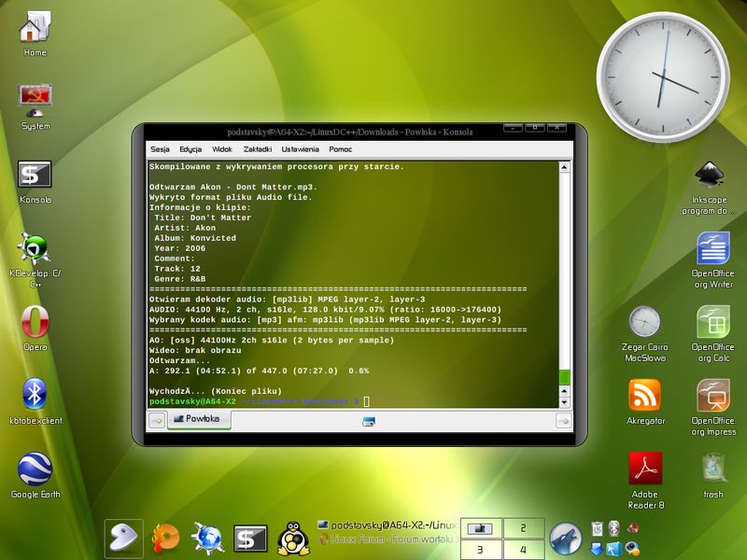Click the bottom-most scrollbar down arrow in Konsola

pyautogui.click(x=564, y=402)
